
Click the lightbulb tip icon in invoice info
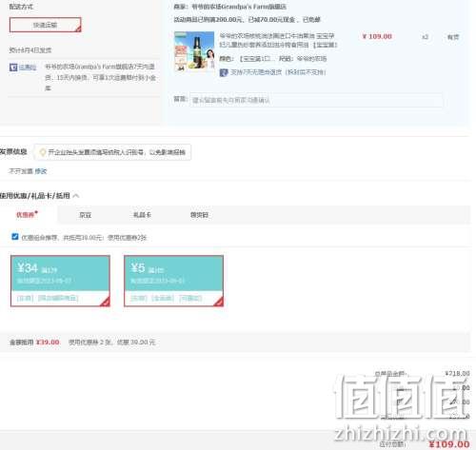[43, 152]
